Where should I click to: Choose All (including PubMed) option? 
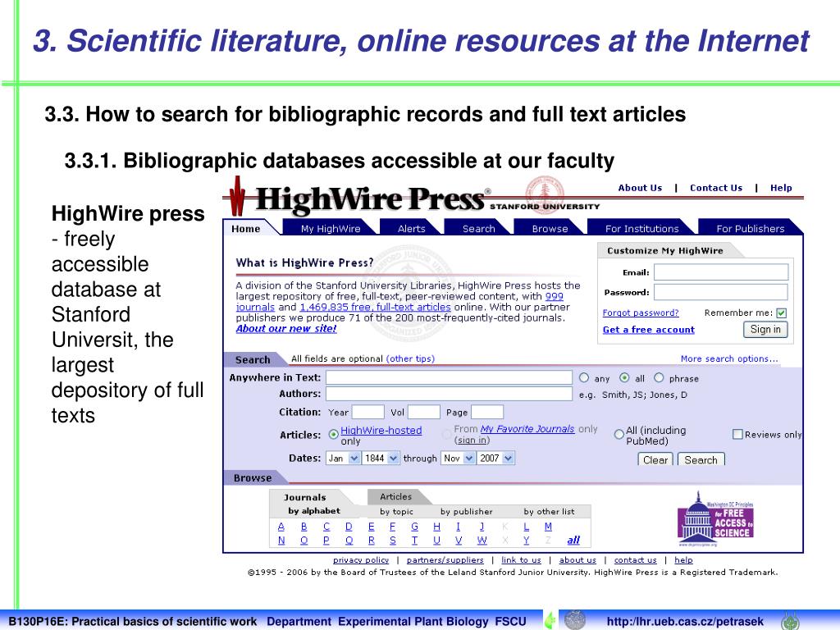point(619,435)
